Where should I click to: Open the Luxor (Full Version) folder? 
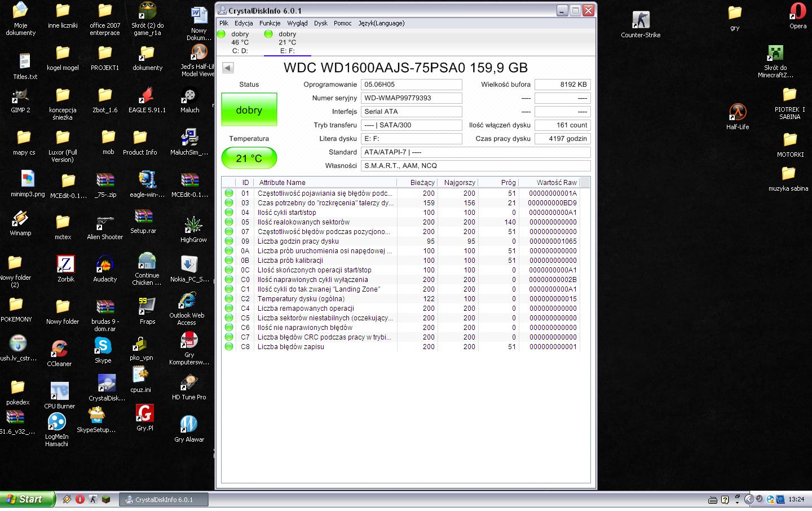pos(63,147)
